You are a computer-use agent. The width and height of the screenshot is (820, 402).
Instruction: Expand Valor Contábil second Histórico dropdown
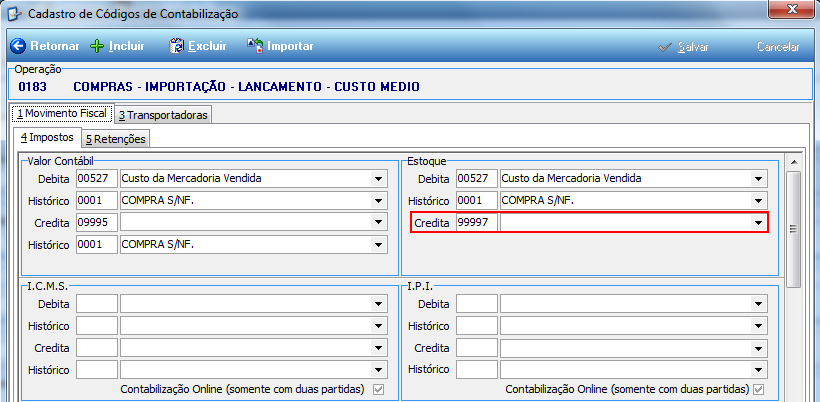[x=378, y=245]
